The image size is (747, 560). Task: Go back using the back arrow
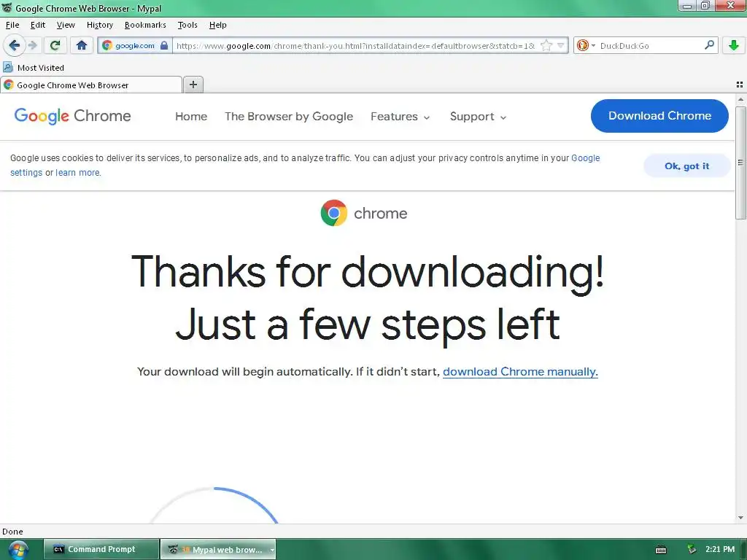tap(15, 45)
